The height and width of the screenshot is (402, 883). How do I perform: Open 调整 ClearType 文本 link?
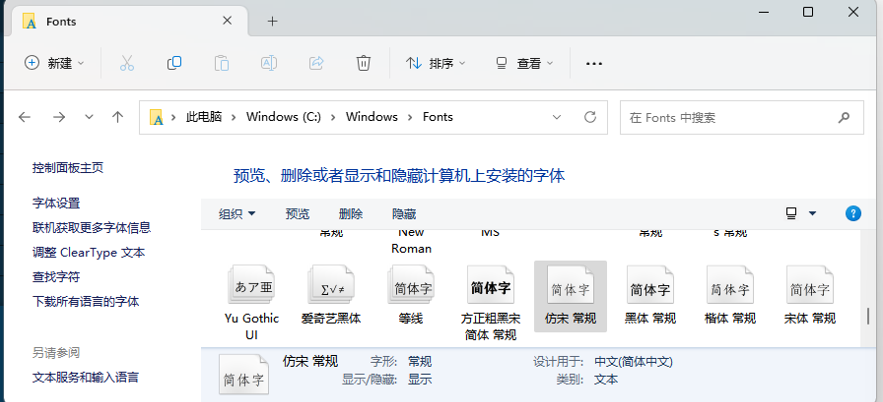tap(89, 253)
